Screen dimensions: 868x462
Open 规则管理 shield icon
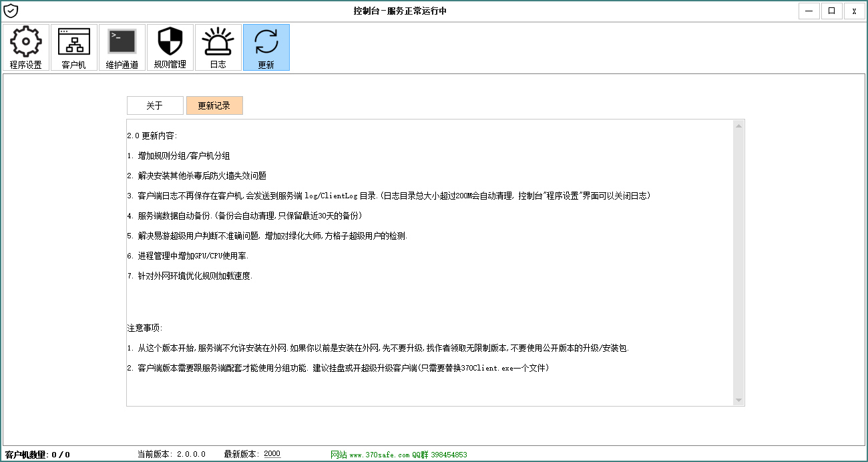click(x=170, y=47)
